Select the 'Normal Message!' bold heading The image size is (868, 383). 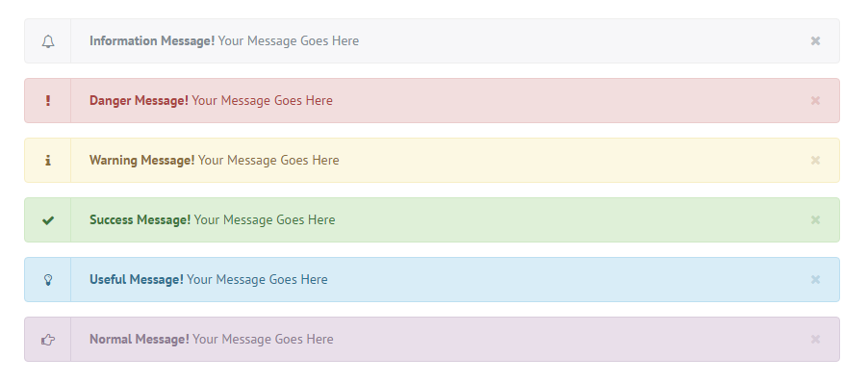tap(140, 340)
